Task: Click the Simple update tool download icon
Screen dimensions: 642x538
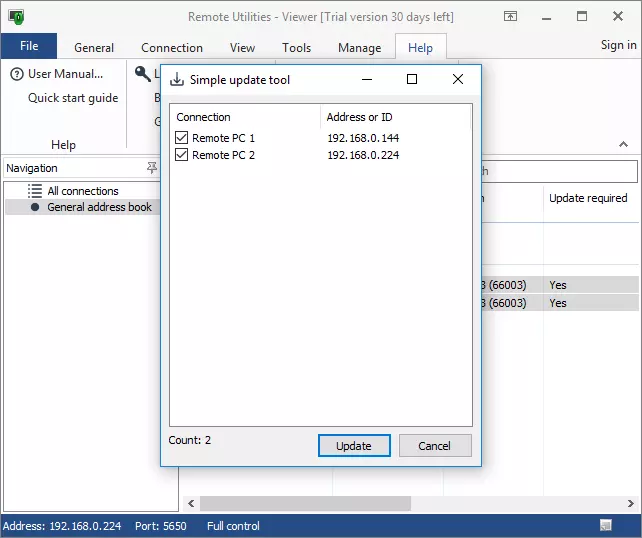Action: point(177,79)
